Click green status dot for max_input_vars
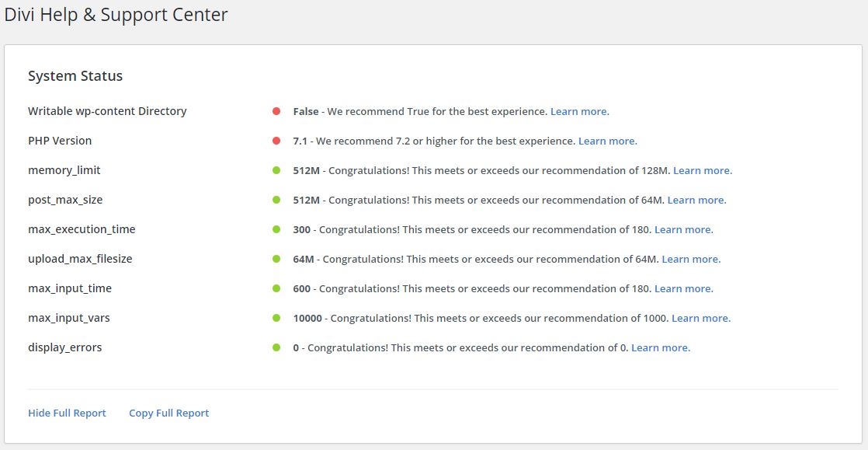868x450 pixels. [x=277, y=318]
